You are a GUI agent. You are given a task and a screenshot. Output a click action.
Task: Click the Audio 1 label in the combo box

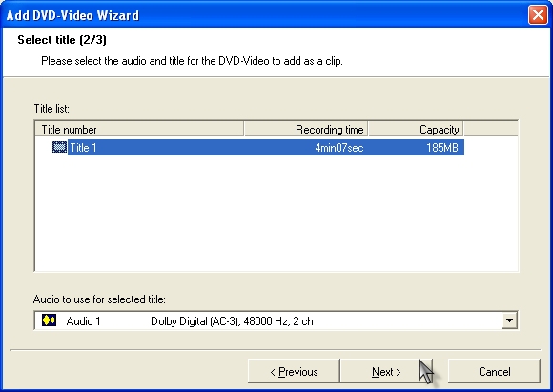click(x=83, y=321)
